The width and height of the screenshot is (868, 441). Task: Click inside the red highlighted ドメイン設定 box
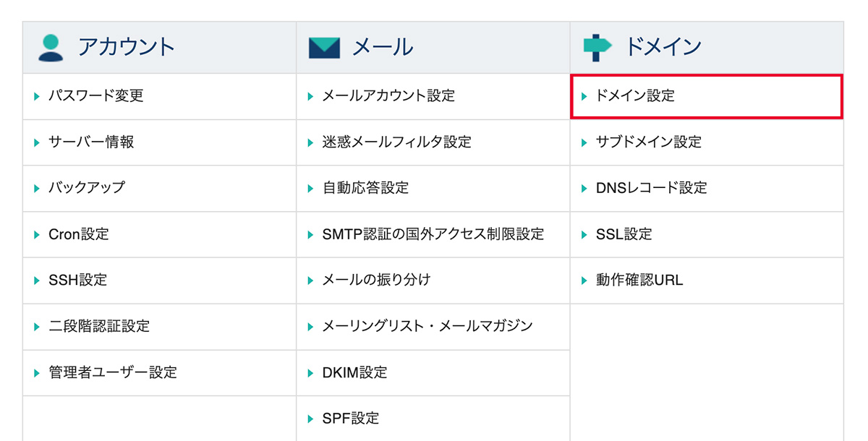click(x=705, y=95)
